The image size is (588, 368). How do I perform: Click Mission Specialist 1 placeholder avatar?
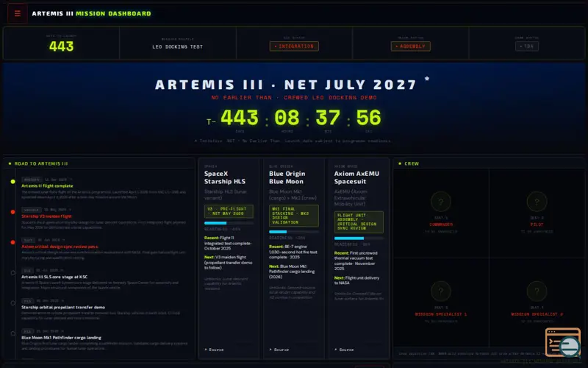pos(440,291)
